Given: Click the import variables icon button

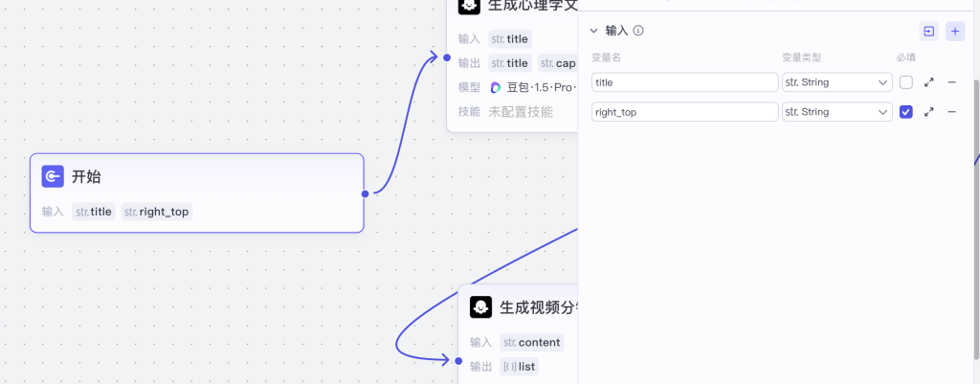Looking at the screenshot, I should click(x=928, y=32).
